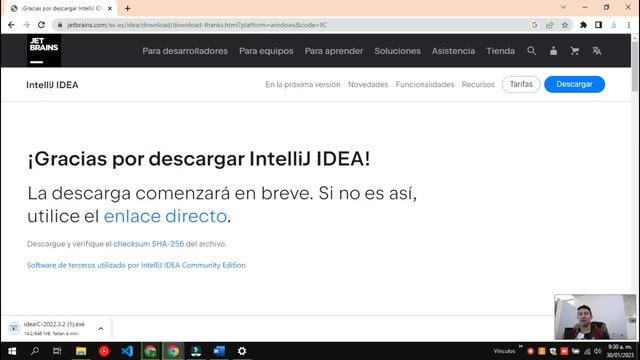Open the Chrome profile avatar
This screenshot has height=360, width=640.
pos(613,25)
